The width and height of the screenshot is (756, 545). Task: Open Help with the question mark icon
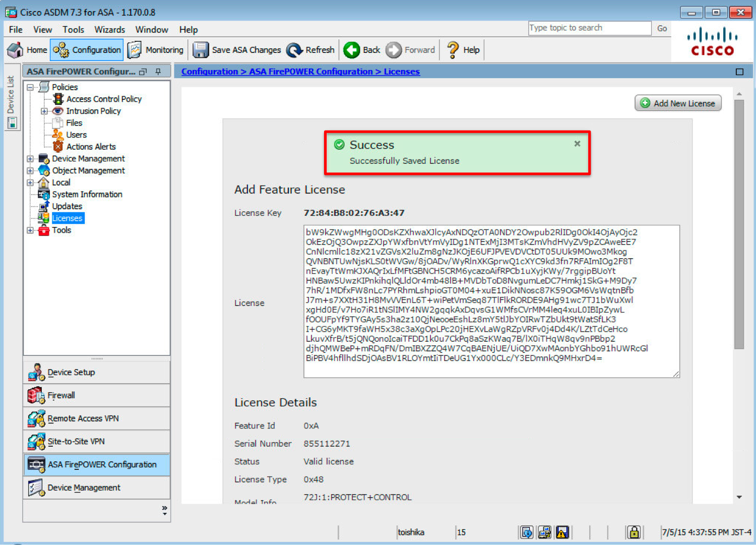[453, 50]
